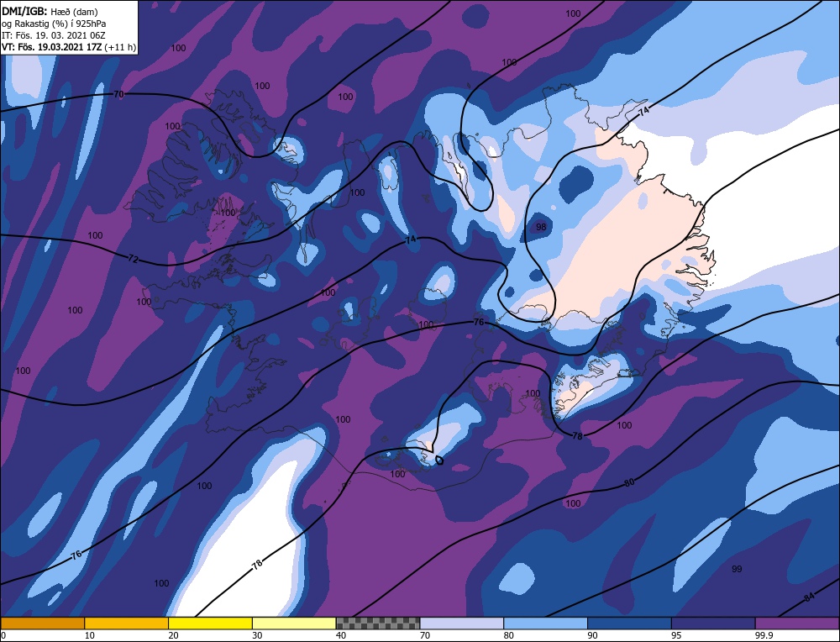Image resolution: width=840 pixels, height=642 pixels.
Task: Click the purple legend swatch above 99.9
Action: coord(797,623)
